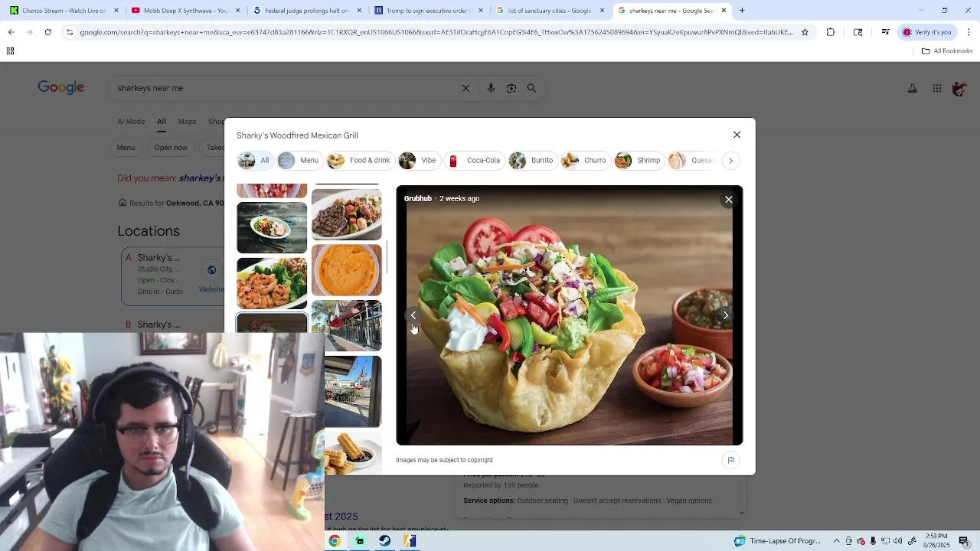The width and height of the screenshot is (980, 551).
Task: Click Verify it's you profile button
Action: pyautogui.click(x=927, y=32)
